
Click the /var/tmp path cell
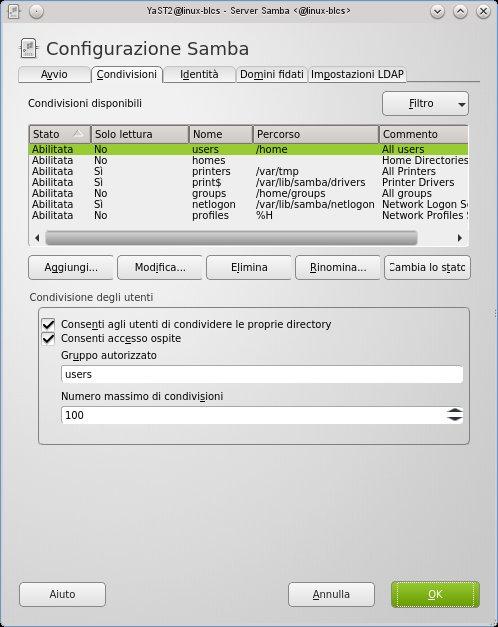(277, 171)
